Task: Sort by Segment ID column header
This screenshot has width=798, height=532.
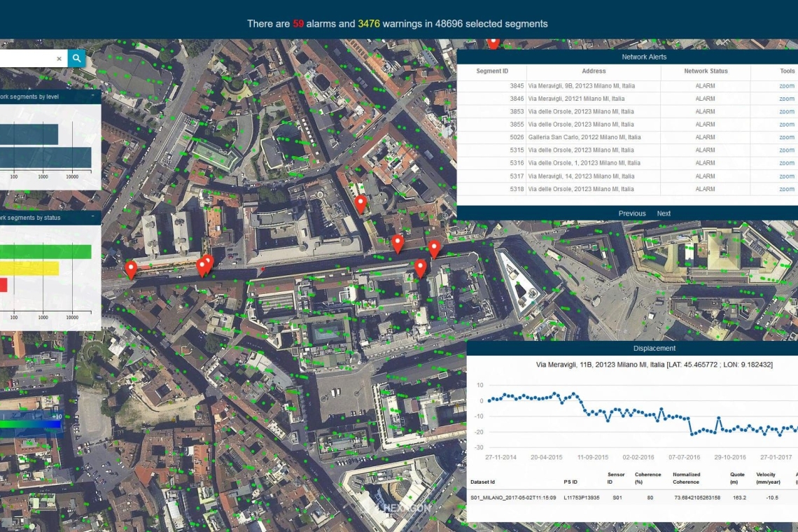Action: coord(492,71)
